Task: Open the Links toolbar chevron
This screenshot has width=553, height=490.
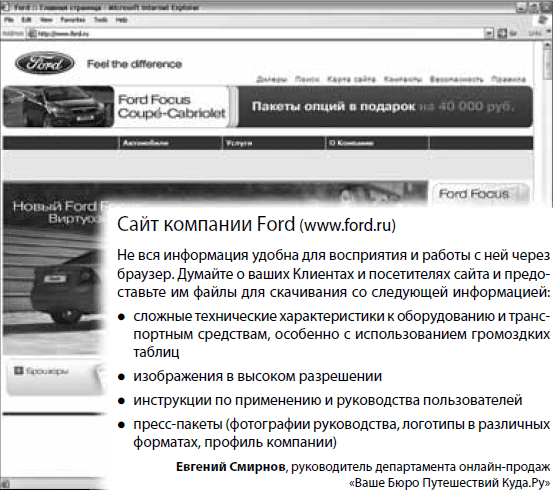Action: tap(548, 32)
